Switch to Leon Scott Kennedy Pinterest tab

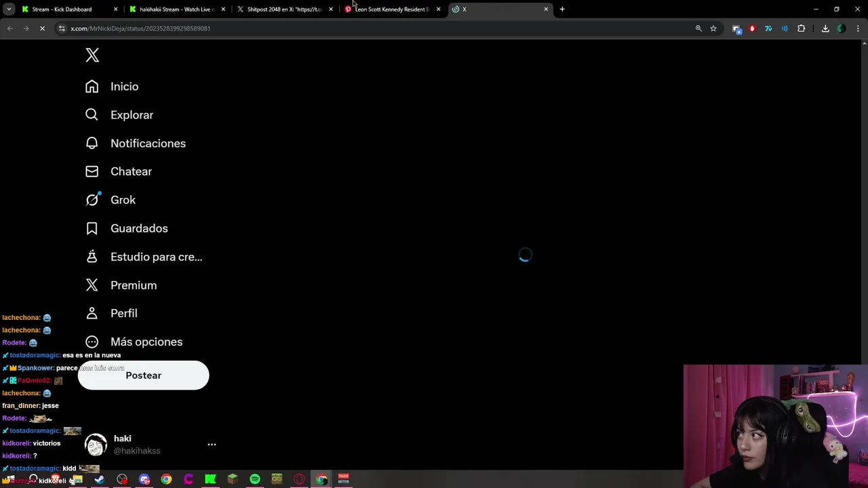(x=392, y=9)
